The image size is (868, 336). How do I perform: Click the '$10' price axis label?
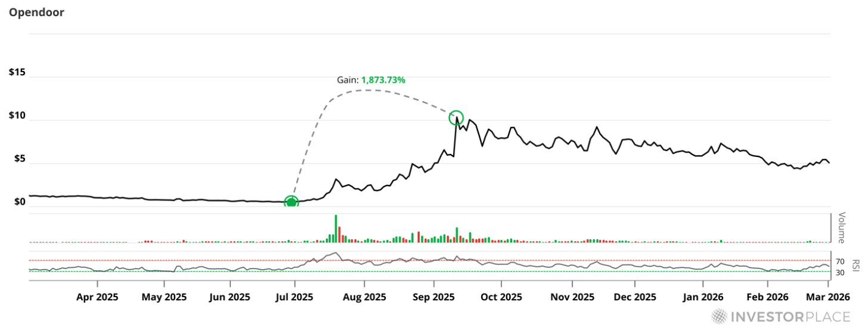[17, 116]
